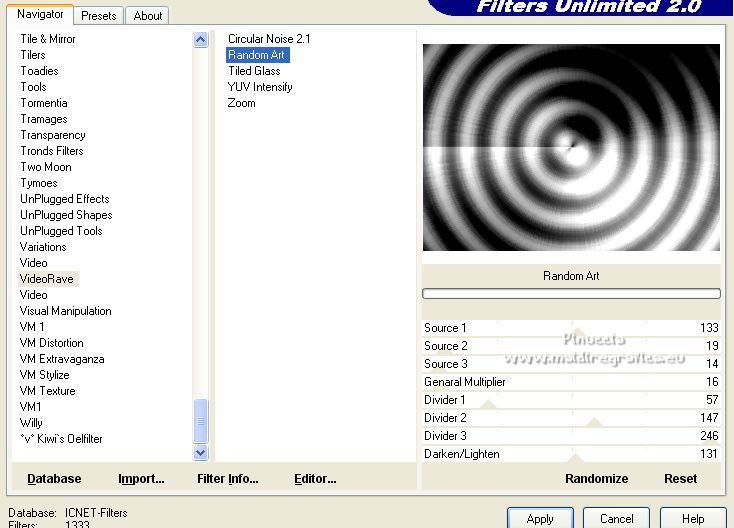Select the VM 1 category
Image resolution: width=734 pixels, height=528 pixels.
coord(32,327)
